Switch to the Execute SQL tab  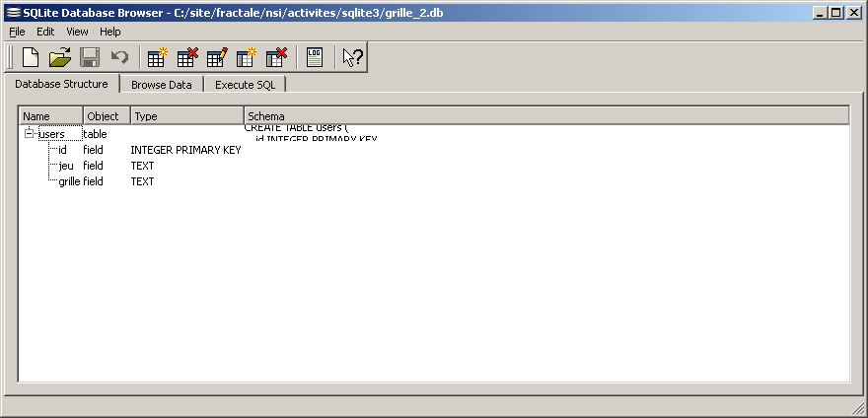[x=245, y=85]
